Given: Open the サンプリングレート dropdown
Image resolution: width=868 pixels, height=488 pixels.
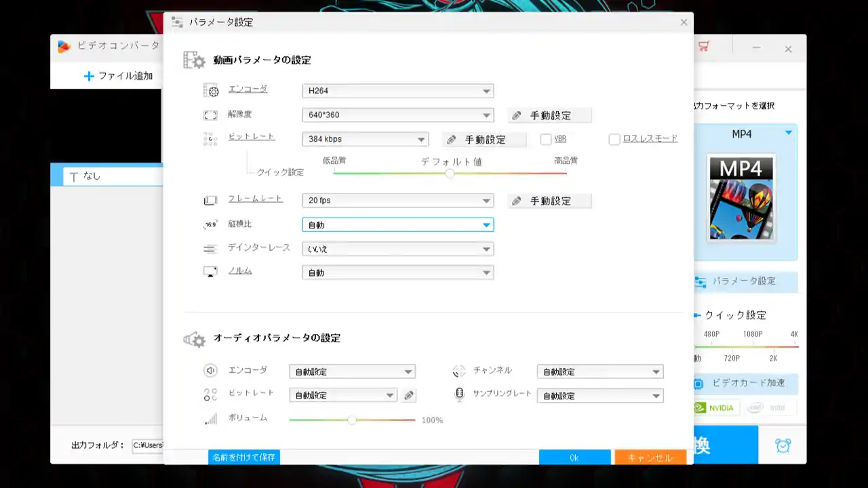Looking at the screenshot, I should click(x=600, y=396).
